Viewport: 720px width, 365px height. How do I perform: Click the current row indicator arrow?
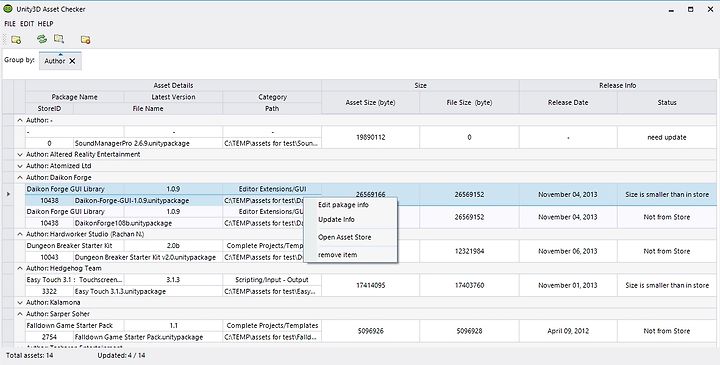pos(8,194)
